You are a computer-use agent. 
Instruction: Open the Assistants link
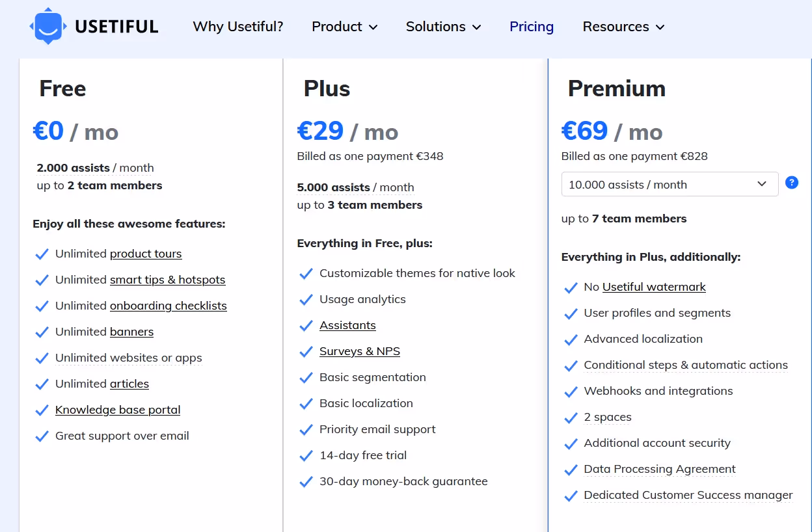pos(347,325)
